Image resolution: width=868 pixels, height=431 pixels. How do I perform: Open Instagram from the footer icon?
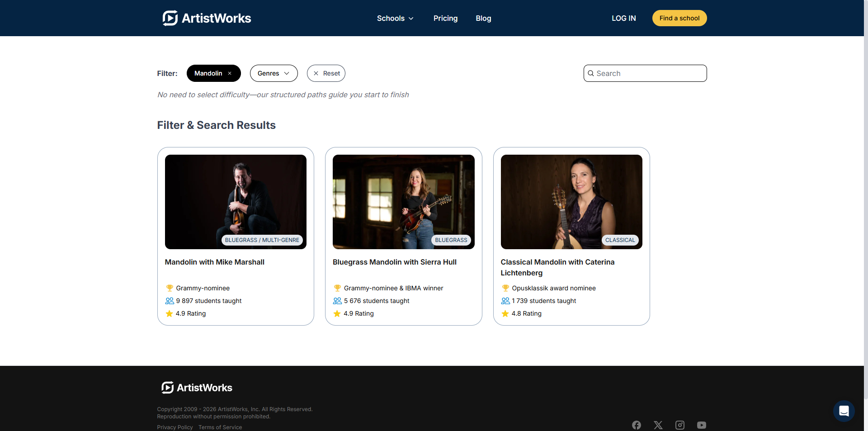click(679, 425)
